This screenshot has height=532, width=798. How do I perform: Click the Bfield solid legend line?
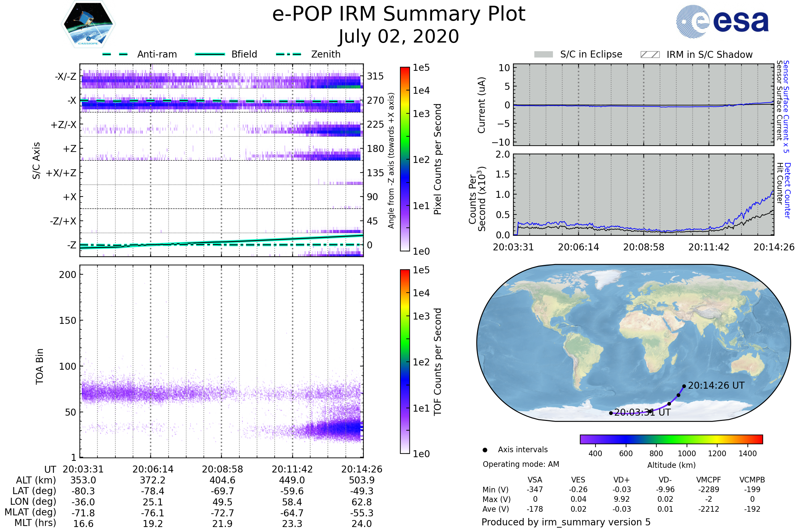(x=210, y=54)
